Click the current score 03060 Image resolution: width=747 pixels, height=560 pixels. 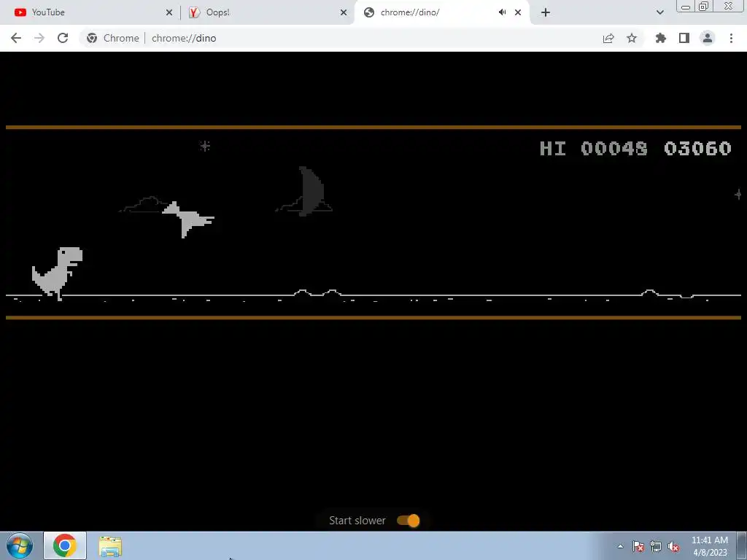(x=697, y=149)
